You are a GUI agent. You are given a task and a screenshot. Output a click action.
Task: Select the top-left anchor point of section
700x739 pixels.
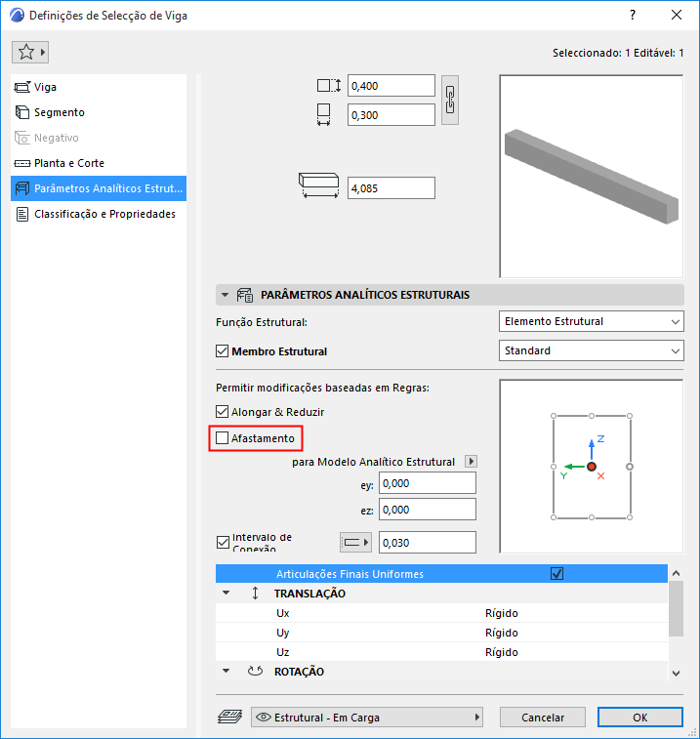coord(554,416)
